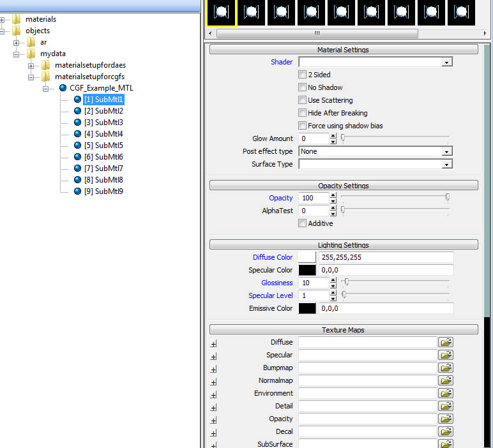The image size is (493, 448).
Task: Select [7] SubMtl7 in the tree
Action: coord(103,168)
